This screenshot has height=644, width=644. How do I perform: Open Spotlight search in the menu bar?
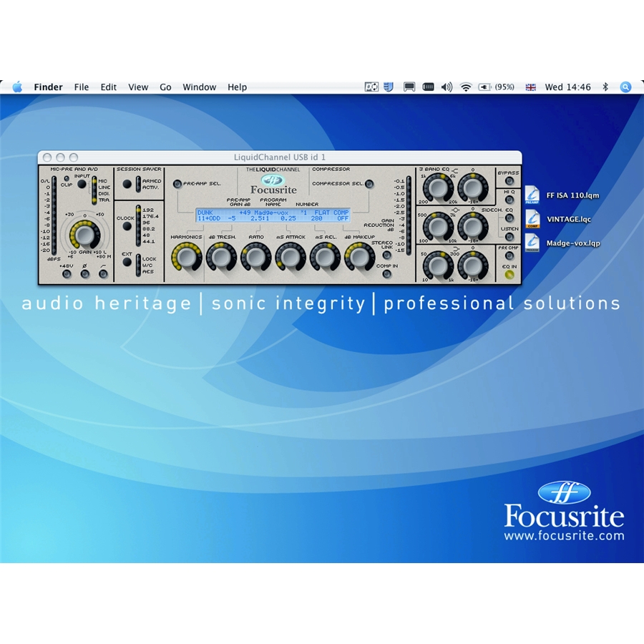coord(625,87)
